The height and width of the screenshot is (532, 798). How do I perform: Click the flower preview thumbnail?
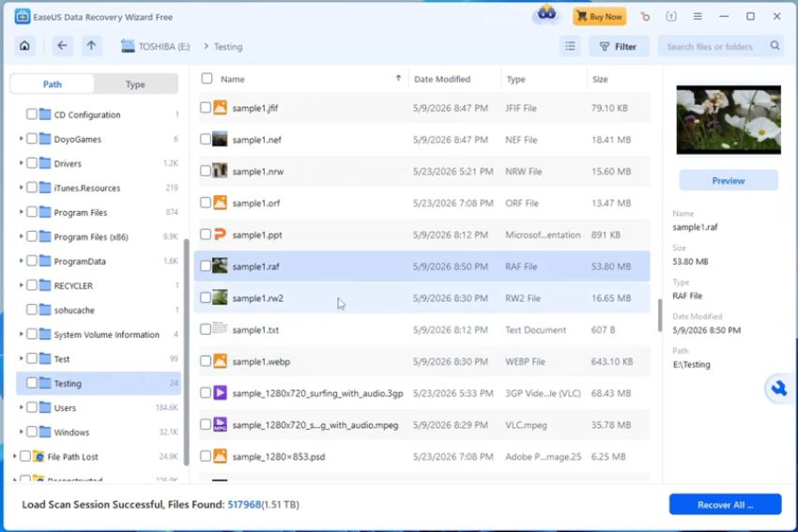(x=729, y=119)
